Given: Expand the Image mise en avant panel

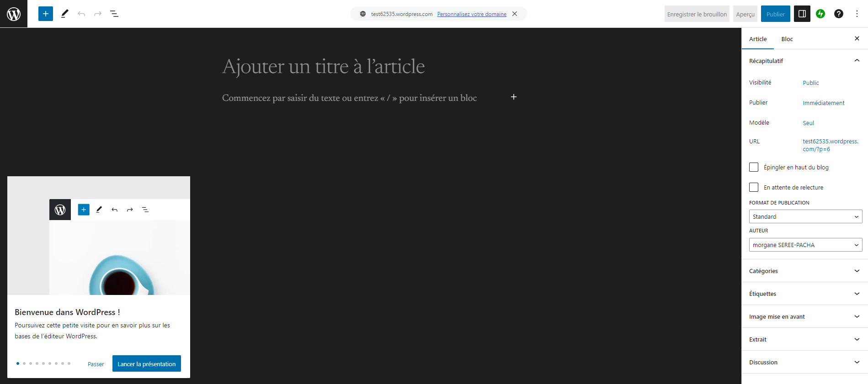Looking at the screenshot, I should pos(804,316).
